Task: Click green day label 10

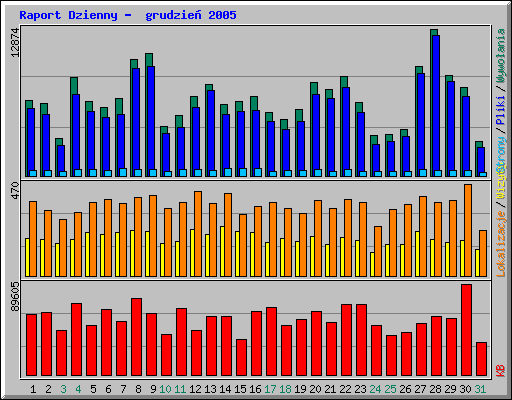Action: coord(165,389)
